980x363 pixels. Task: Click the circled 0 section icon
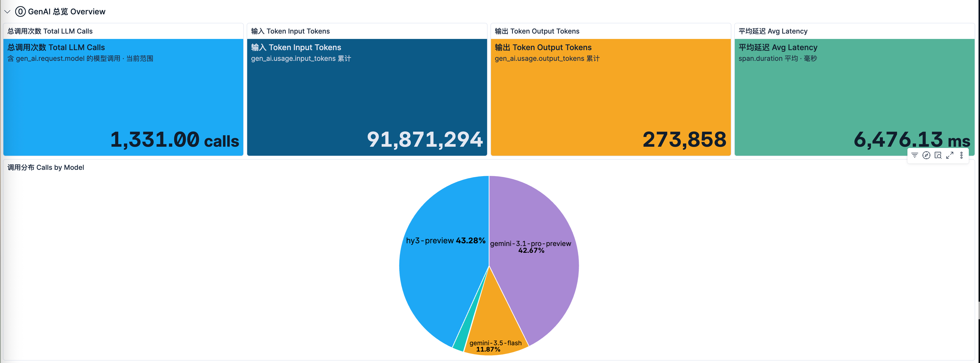pos(20,11)
